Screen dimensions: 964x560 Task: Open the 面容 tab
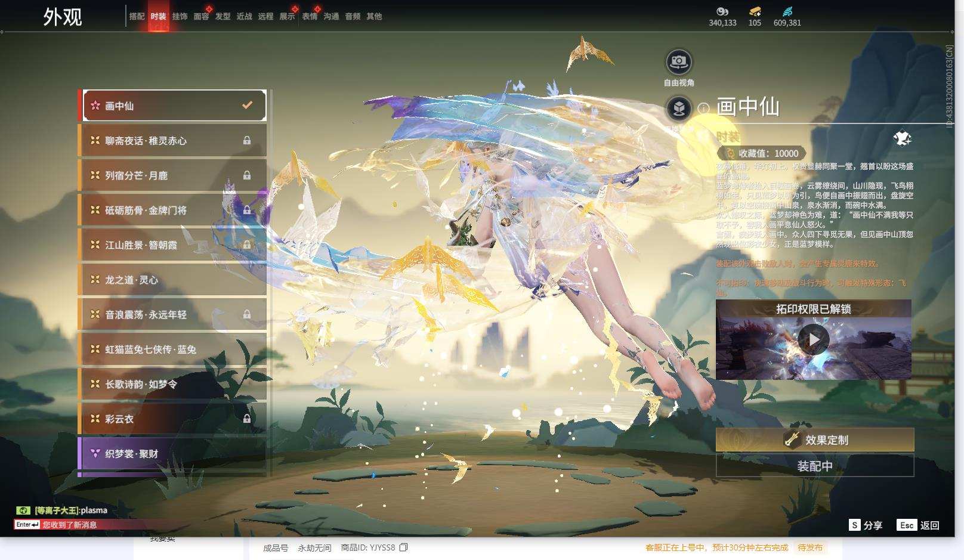pyautogui.click(x=201, y=17)
